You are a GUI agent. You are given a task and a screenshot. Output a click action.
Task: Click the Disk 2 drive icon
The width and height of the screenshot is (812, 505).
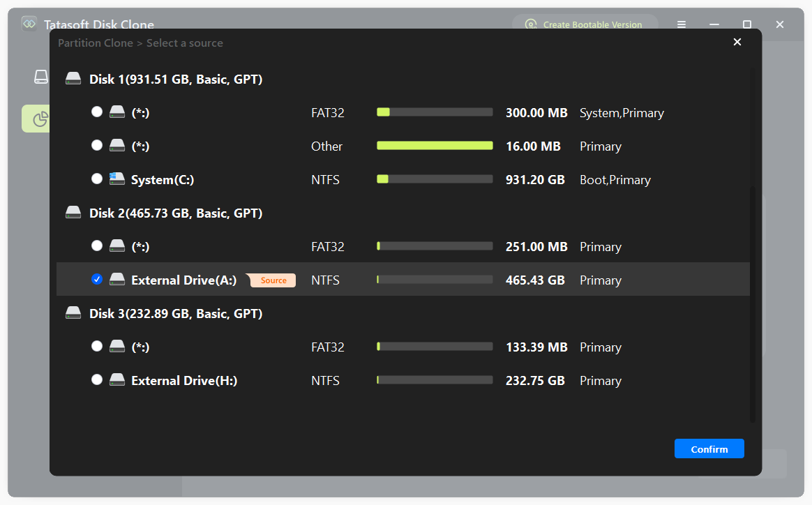pos(73,211)
